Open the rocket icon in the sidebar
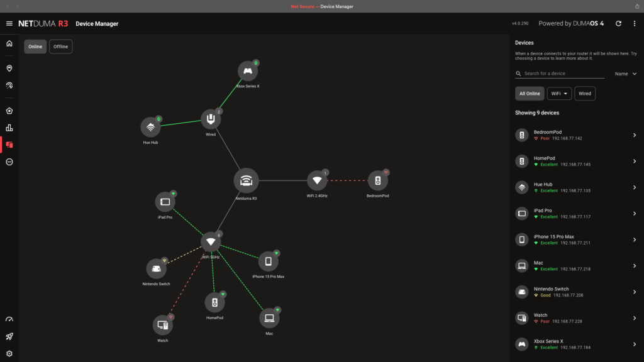644x362 pixels. coord(9,337)
